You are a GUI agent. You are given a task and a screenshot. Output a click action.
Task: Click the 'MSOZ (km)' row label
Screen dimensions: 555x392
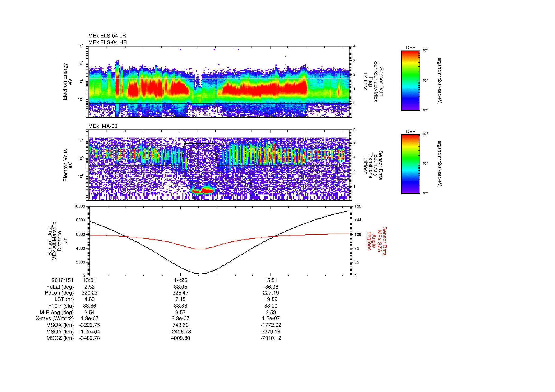point(60,338)
